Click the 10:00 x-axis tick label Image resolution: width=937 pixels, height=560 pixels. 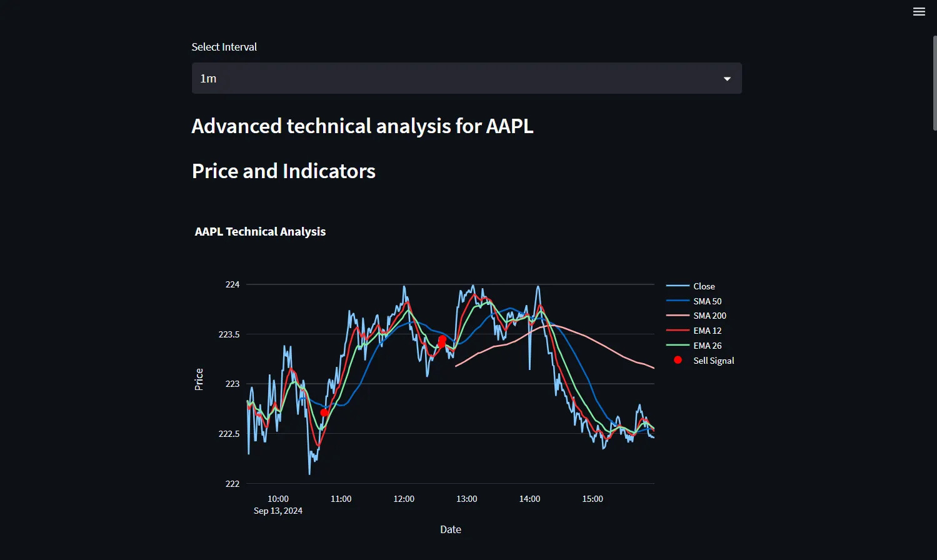coord(278,499)
